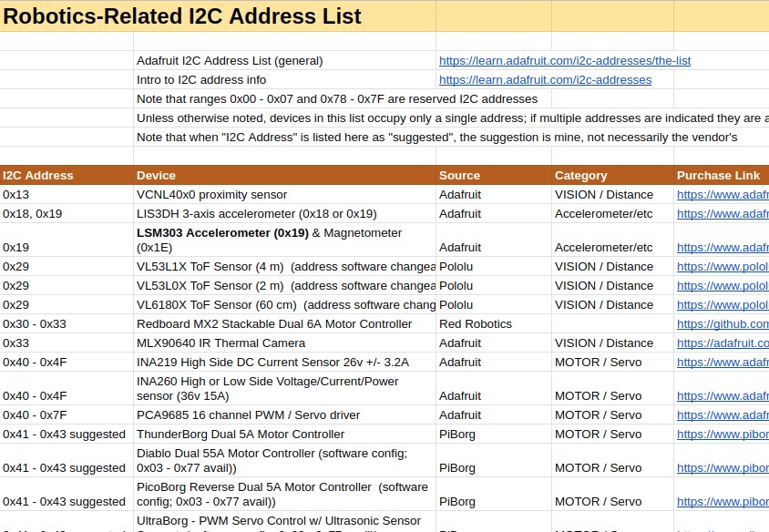Open purchase link for ThunderBorg motor controller

722,435
